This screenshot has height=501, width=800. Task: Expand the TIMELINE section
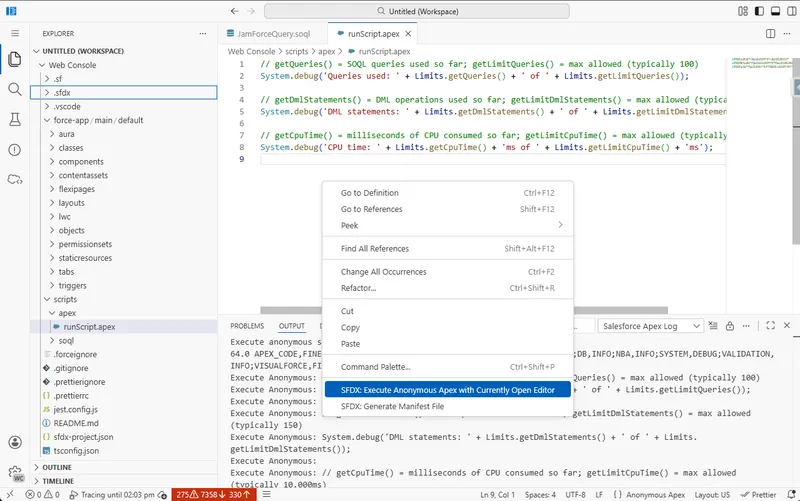coord(123,481)
